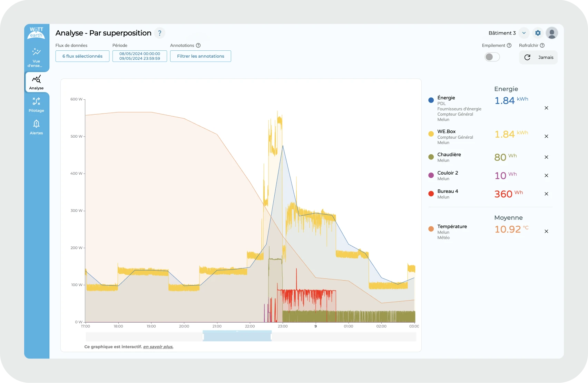
Task: Click the 10.92 °C average value
Action: [x=511, y=229]
